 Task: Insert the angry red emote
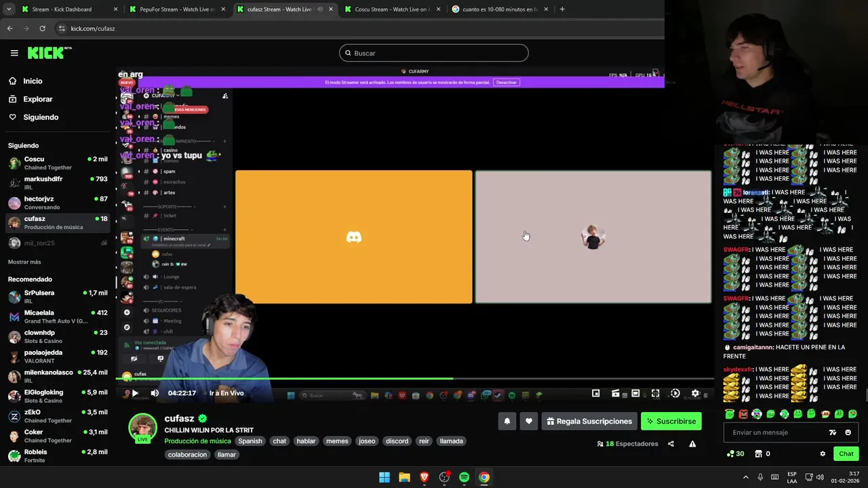(743, 414)
